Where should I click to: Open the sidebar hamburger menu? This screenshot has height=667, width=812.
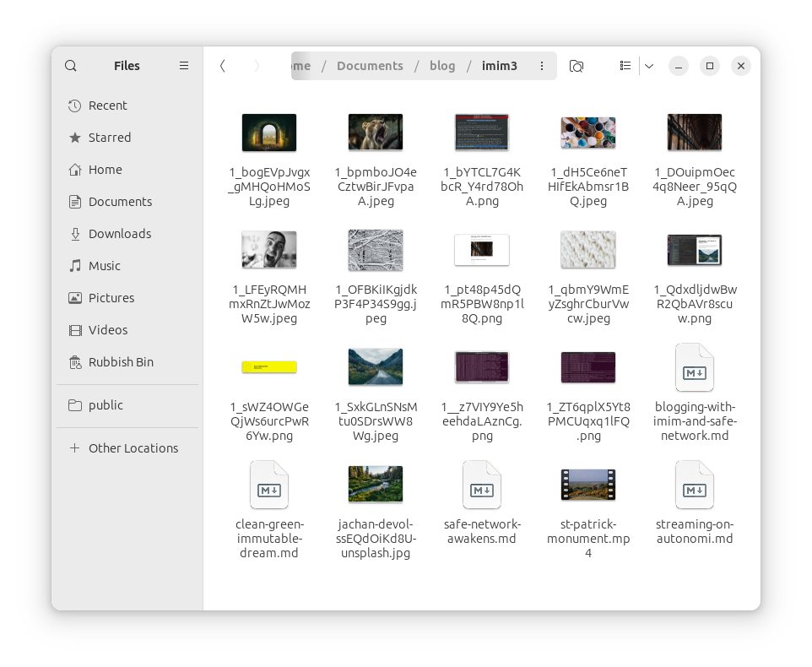(184, 66)
